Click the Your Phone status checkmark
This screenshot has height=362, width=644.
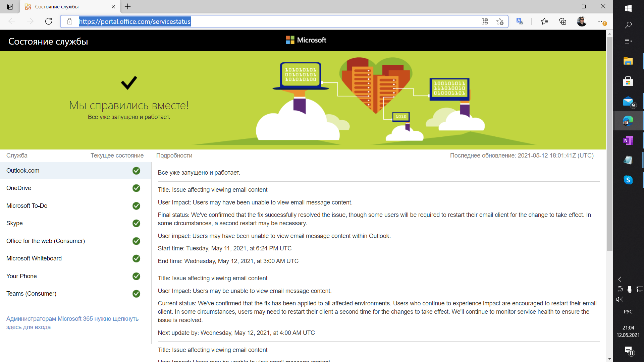pos(136,276)
